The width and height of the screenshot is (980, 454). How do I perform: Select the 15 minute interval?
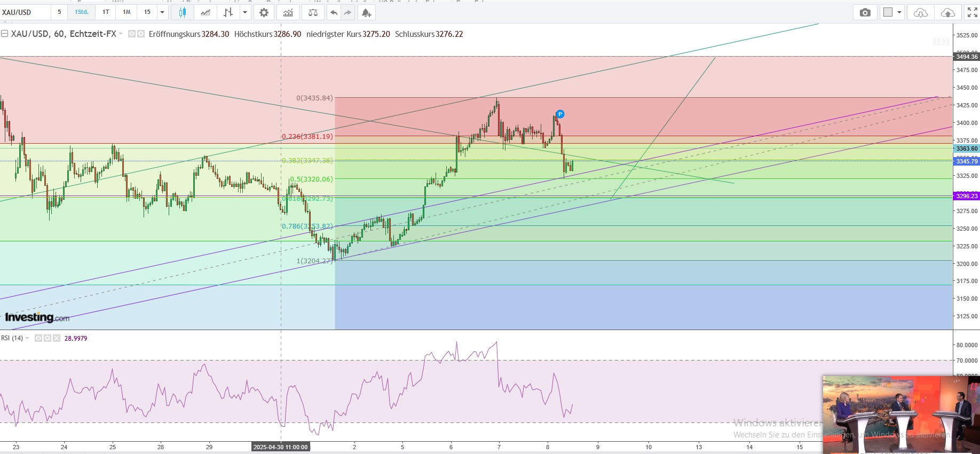tap(147, 12)
